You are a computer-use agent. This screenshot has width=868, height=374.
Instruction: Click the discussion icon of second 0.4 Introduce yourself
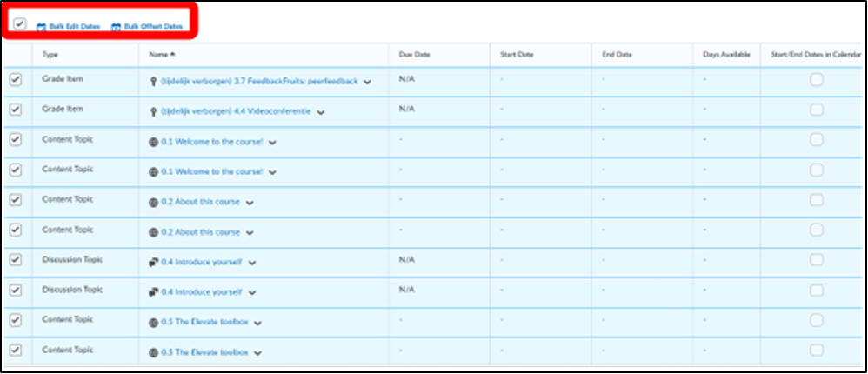pos(153,292)
